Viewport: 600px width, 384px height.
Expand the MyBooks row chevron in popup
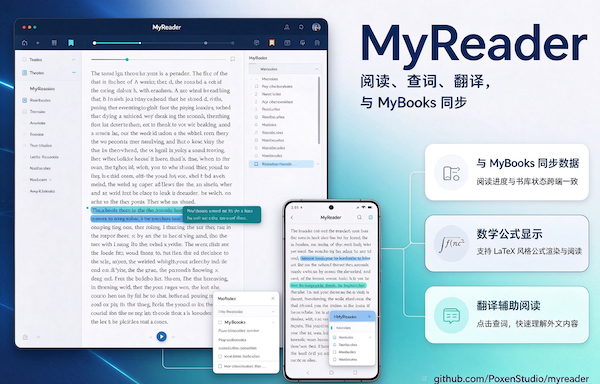pyautogui.click(x=273, y=322)
